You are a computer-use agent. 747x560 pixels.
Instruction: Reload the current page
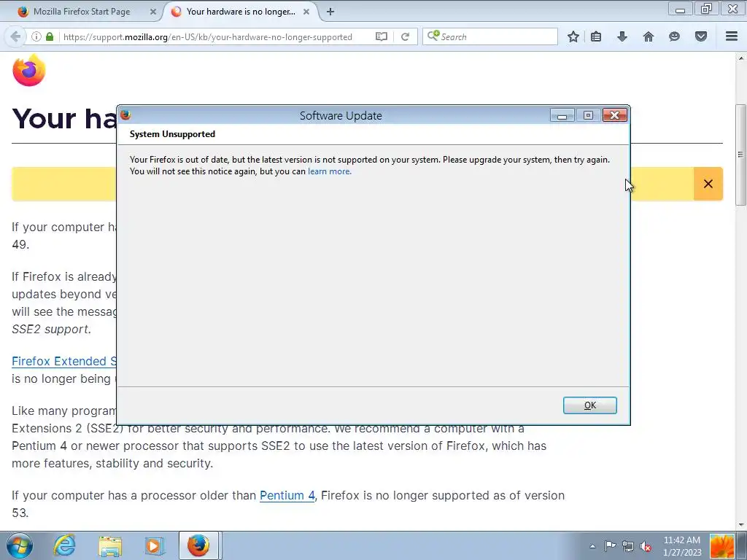click(x=405, y=36)
